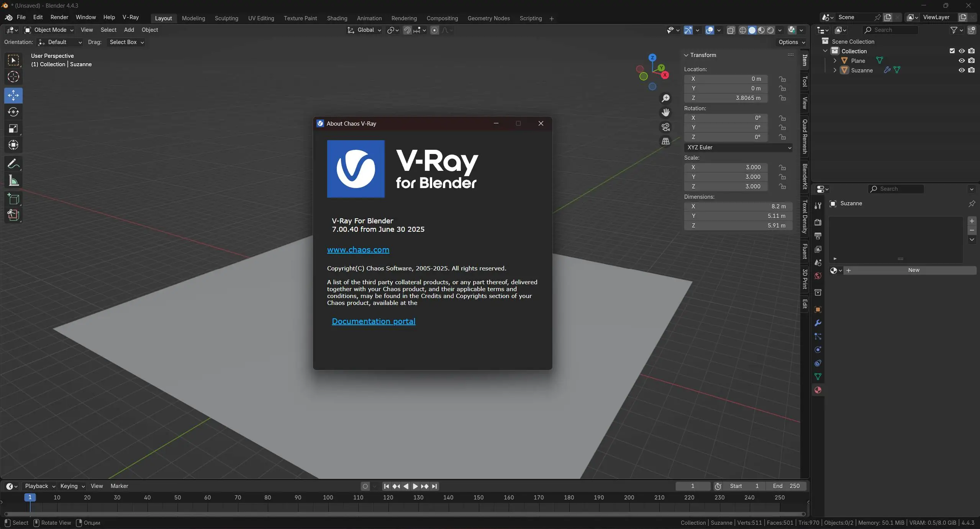The width and height of the screenshot is (980, 529).
Task: Toggle camera view in viewport
Action: point(666,127)
